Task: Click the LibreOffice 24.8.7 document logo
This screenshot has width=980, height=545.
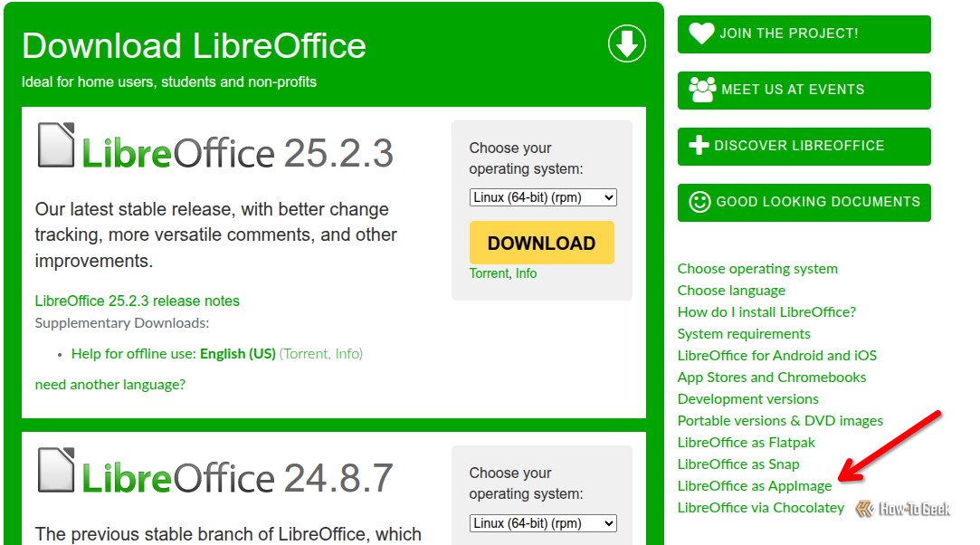Action: coord(56,471)
